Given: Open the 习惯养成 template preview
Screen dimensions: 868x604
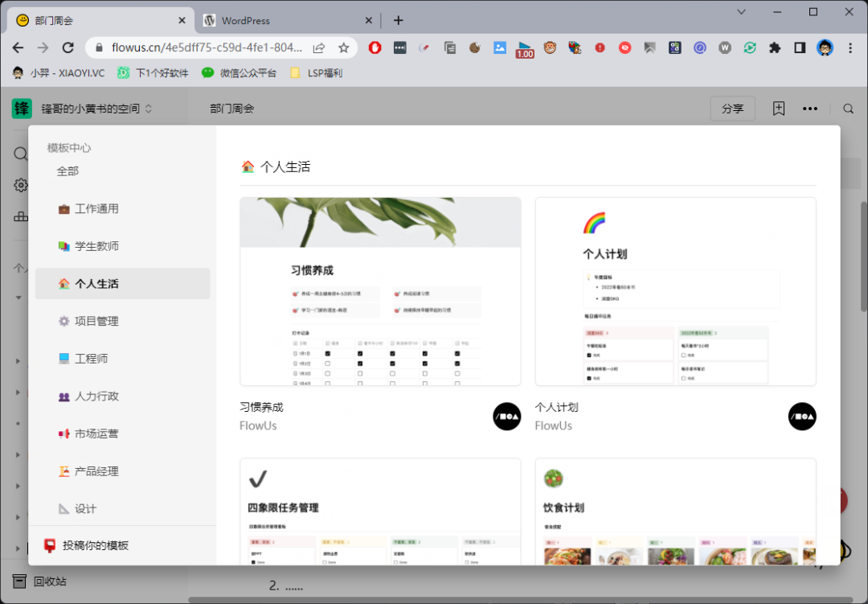Looking at the screenshot, I should pyautogui.click(x=380, y=291).
